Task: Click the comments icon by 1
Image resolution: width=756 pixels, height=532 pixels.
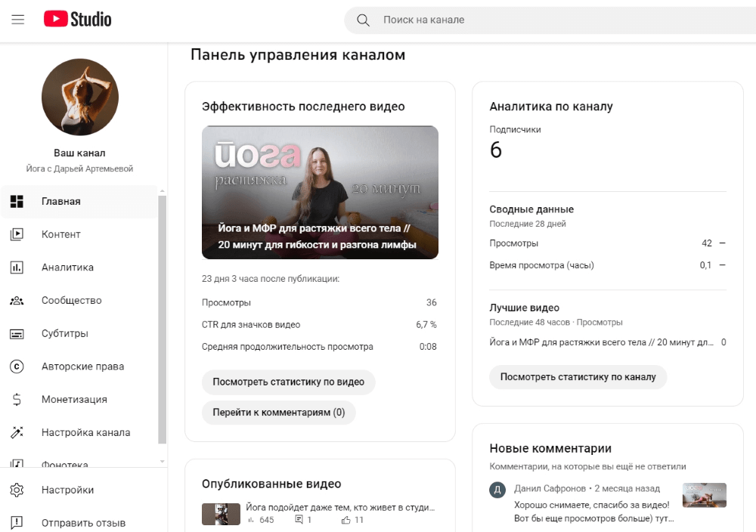Action: click(x=299, y=520)
